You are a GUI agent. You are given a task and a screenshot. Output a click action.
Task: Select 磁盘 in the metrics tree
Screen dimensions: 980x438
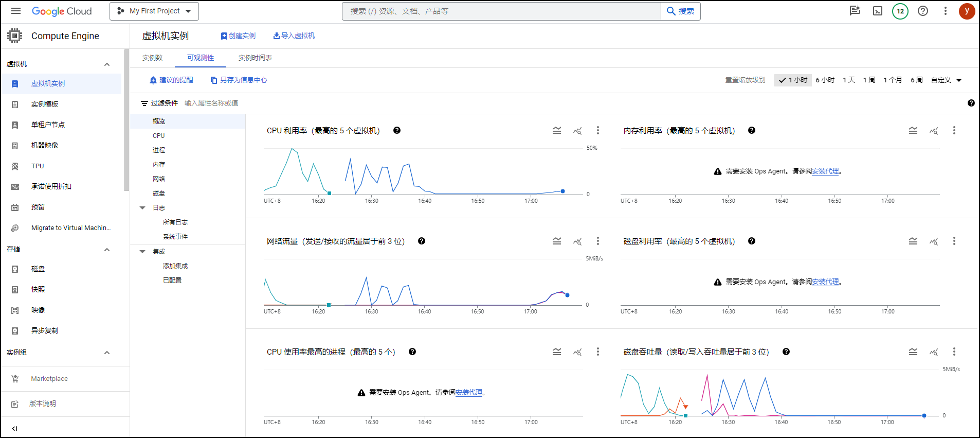tap(159, 193)
